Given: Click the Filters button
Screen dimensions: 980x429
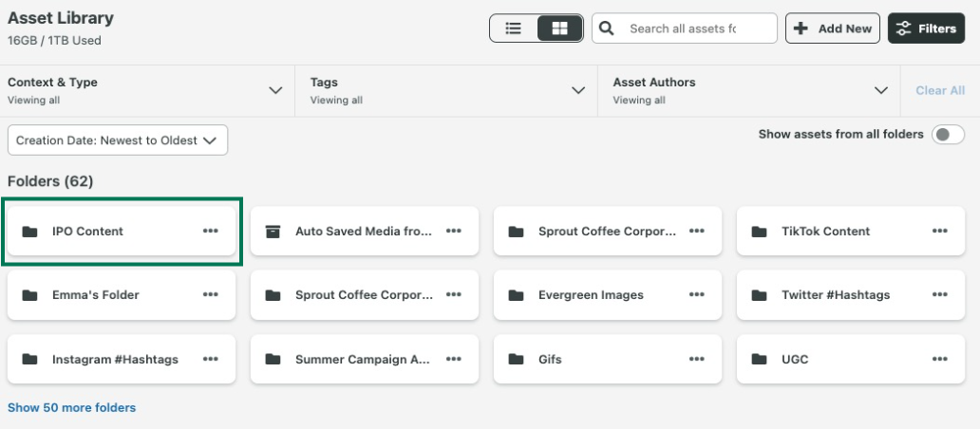Looking at the screenshot, I should pyautogui.click(x=926, y=28).
